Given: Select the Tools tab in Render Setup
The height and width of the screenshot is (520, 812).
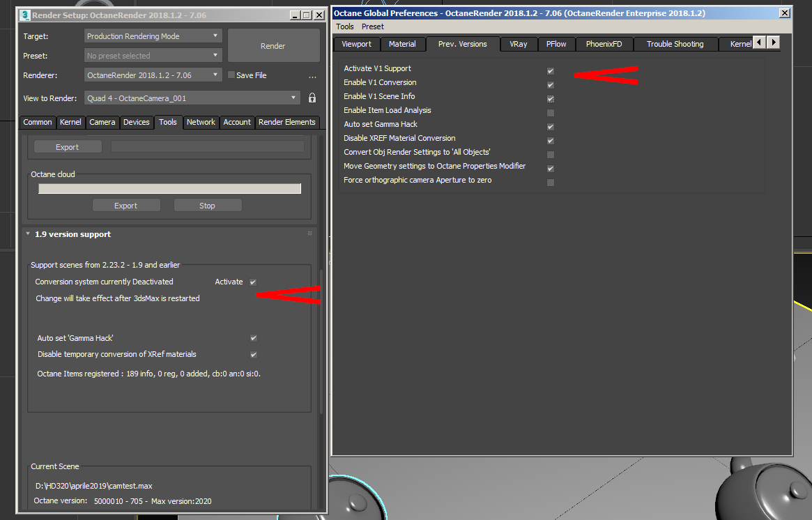Looking at the screenshot, I should point(168,122).
